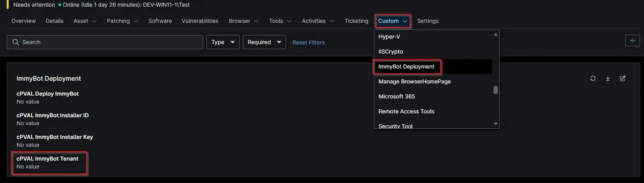Open the Software tab

point(160,21)
